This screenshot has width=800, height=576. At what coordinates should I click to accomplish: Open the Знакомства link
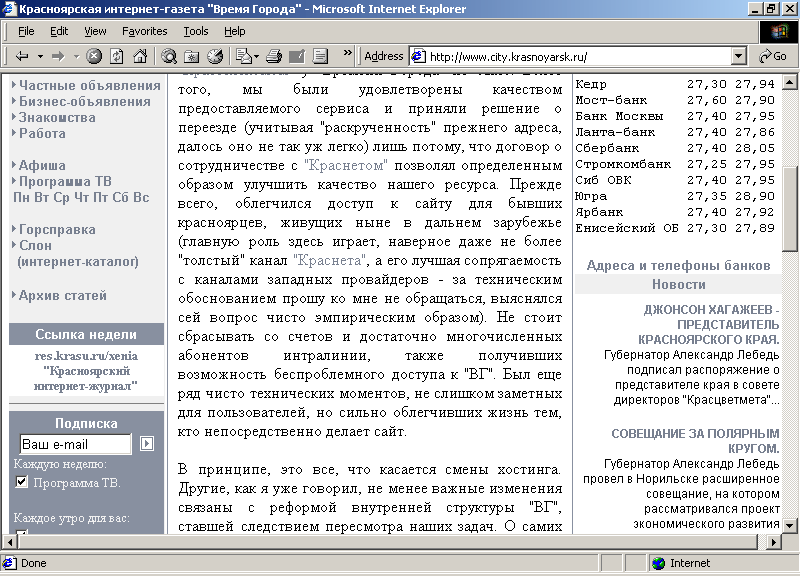pyautogui.click(x=57, y=117)
